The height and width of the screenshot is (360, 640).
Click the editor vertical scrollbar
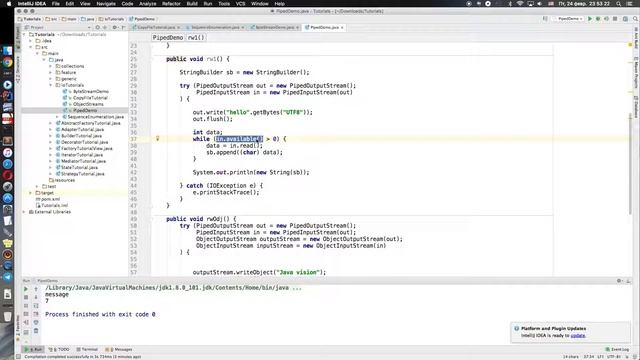point(631,163)
